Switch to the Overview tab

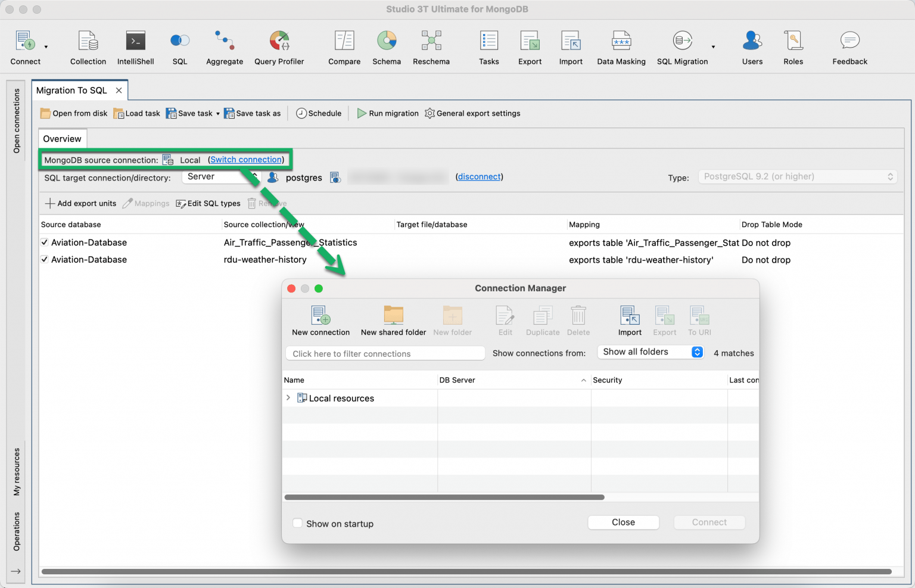coord(62,138)
